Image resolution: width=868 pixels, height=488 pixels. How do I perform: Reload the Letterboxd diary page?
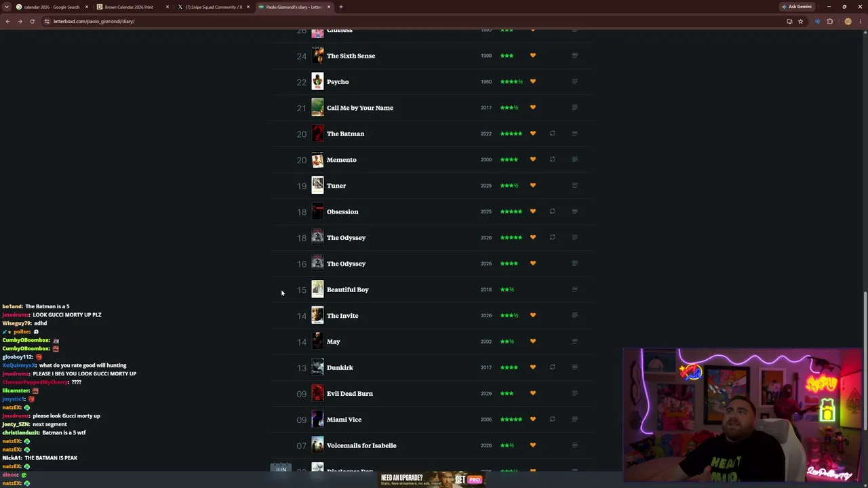32,21
